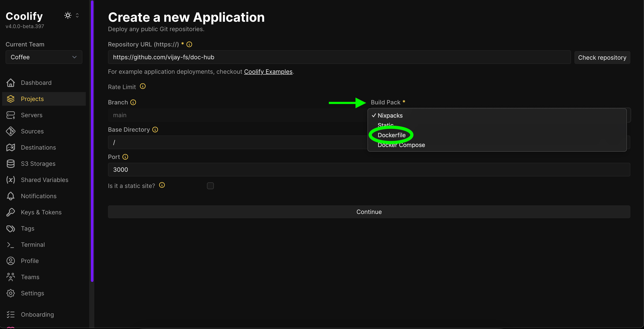
Task: Click the Terminal prompt icon
Action: pos(10,245)
